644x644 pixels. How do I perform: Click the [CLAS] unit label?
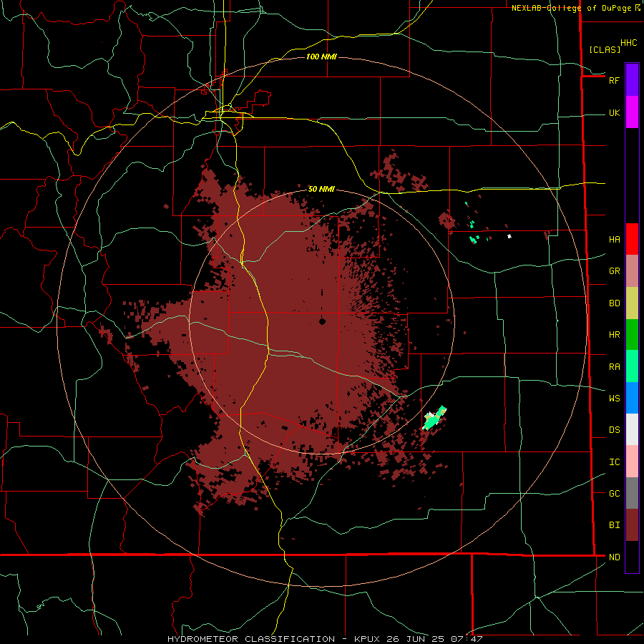pos(605,49)
